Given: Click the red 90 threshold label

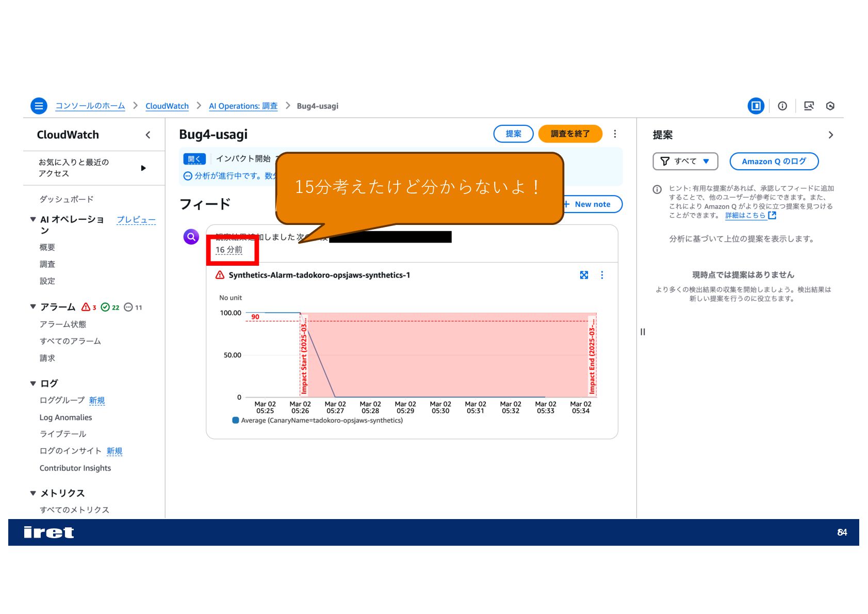Looking at the screenshot, I should pos(255,317).
